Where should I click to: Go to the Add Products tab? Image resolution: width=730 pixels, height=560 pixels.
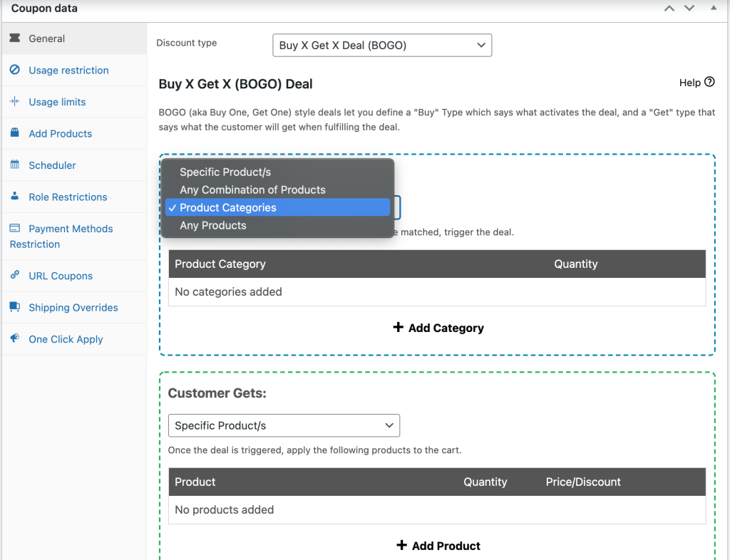pyautogui.click(x=74, y=133)
